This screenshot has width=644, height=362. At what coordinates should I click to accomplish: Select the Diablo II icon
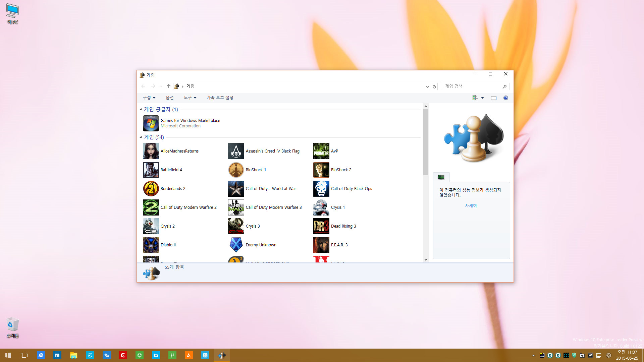coord(151,245)
